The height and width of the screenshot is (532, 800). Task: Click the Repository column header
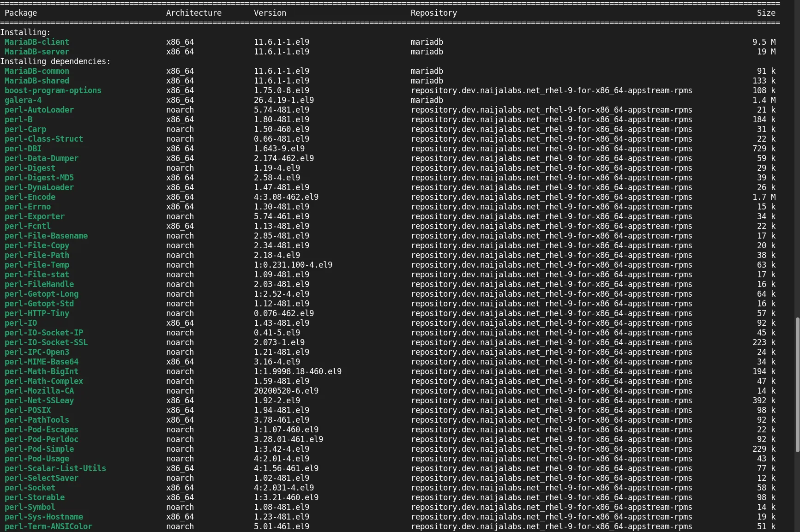[x=434, y=13]
